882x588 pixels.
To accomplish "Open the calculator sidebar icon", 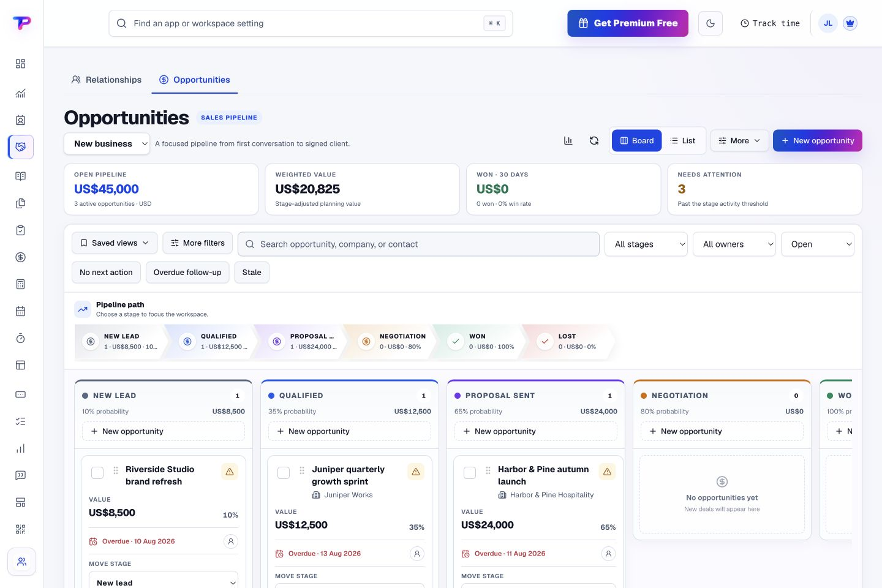I will click(x=20, y=284).
